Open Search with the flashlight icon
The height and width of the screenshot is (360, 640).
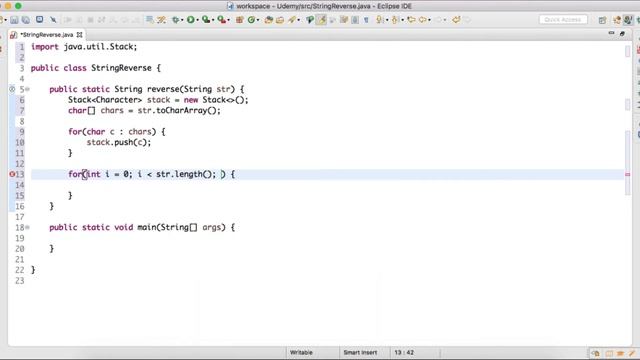click(x=292, y=20)
